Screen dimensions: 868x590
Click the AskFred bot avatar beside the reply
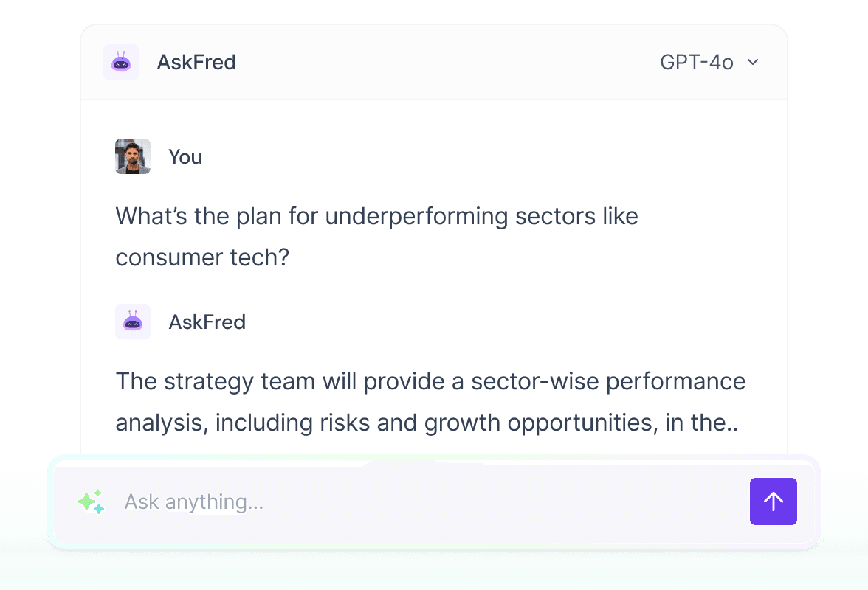133,322
